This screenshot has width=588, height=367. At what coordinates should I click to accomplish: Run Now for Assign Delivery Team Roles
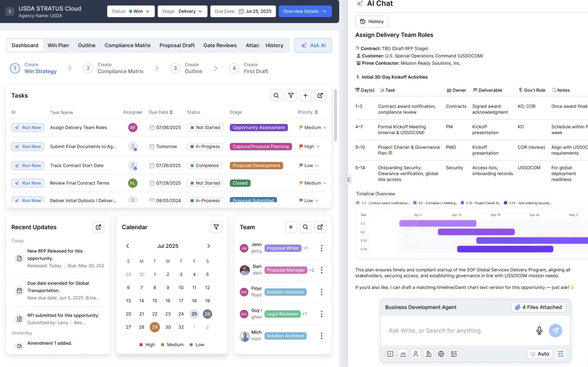(x=28, y=128)
